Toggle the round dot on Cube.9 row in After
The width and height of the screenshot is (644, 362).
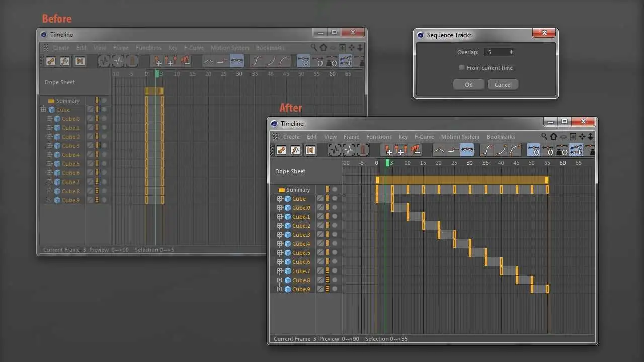(335, 289)
